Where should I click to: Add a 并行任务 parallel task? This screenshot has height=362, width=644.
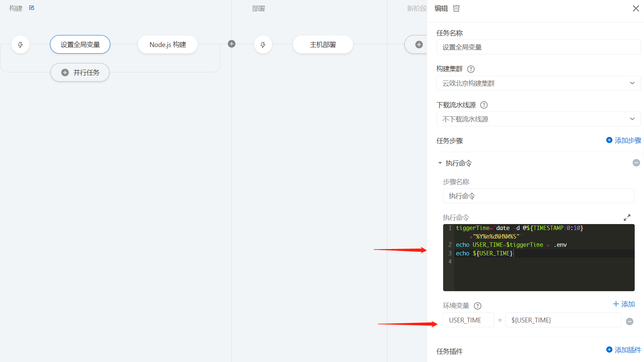80,72
